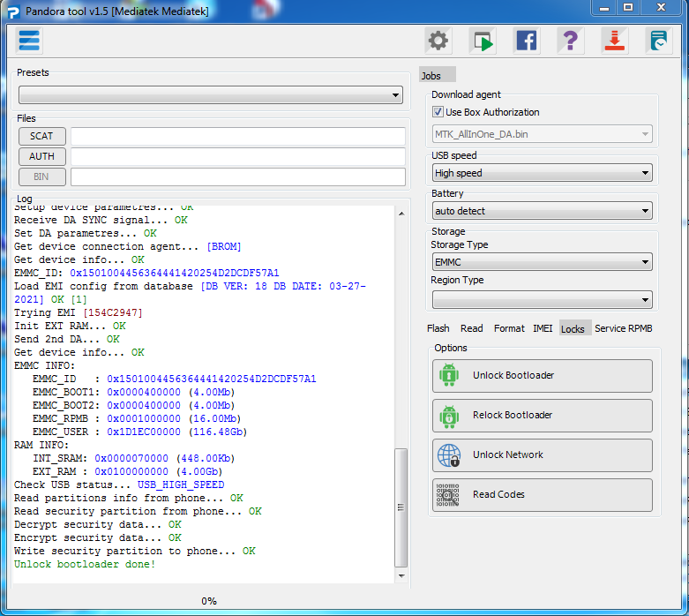The width and height of the screenshot is (689, 616).
Task: Switch to the Service RPMB tab
Action: click(623, 328)
